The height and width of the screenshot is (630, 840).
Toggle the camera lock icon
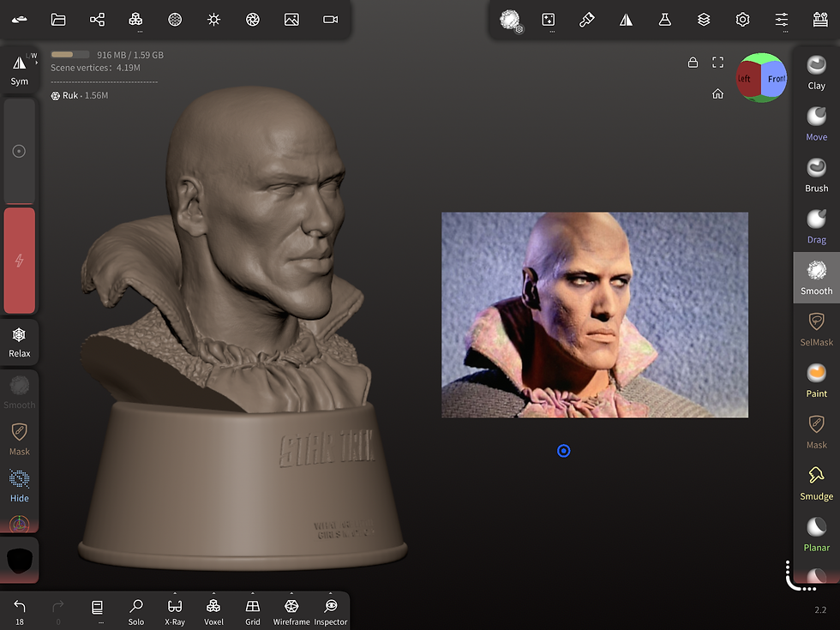(693, 63)
